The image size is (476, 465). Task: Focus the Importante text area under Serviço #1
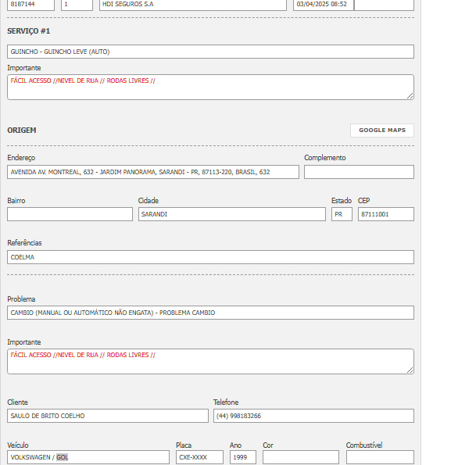click(210, 87)
